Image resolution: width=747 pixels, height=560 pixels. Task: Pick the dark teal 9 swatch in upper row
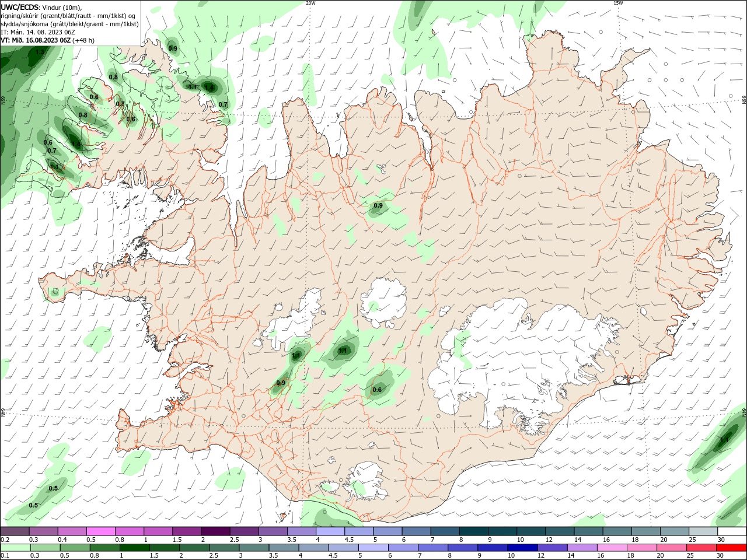[x=504, y=531]
